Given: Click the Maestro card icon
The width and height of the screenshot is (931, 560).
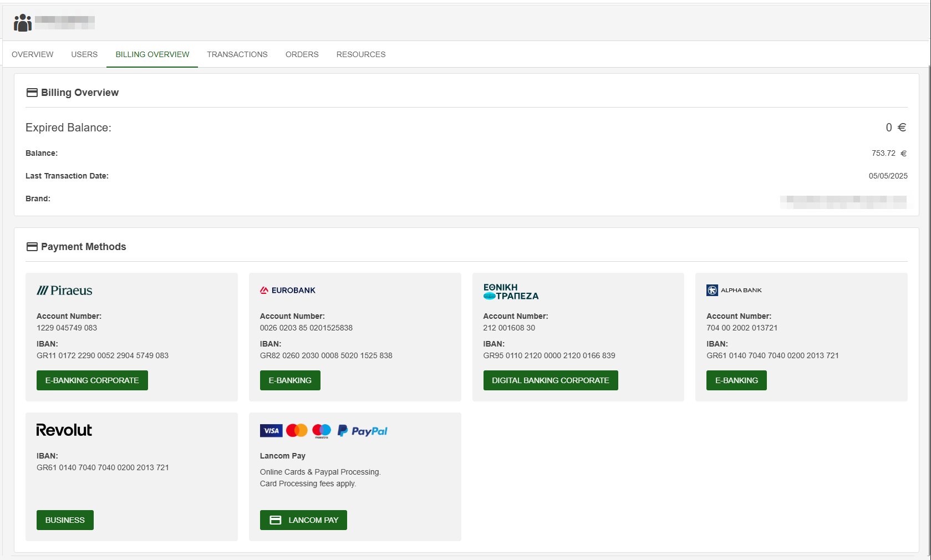Looking at the screenshot, I should [x=321, y=430].
